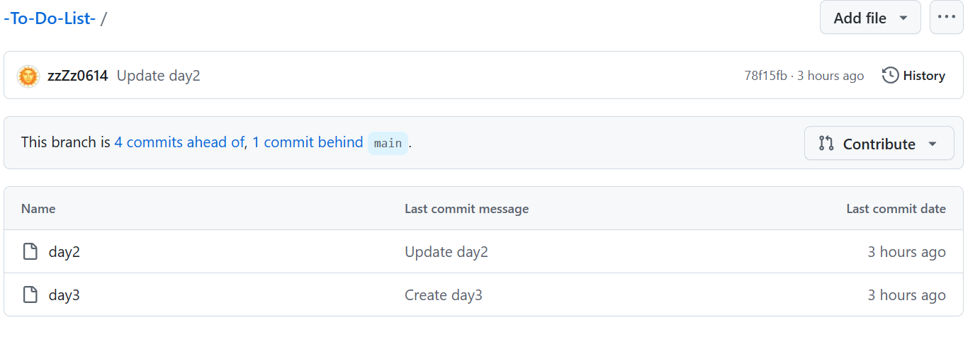Open the zzZz0614 profile link
The height and width of the screenshot is (349, 980).
(x=78, y=76)
